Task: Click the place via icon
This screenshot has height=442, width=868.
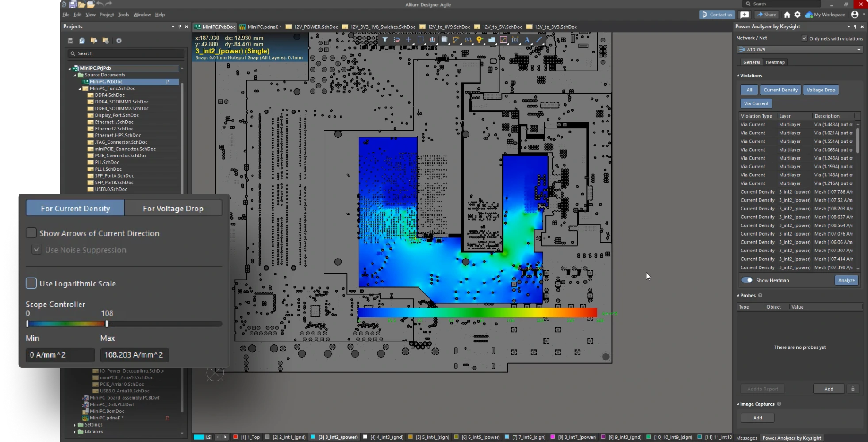Action: tap(480, 40)
